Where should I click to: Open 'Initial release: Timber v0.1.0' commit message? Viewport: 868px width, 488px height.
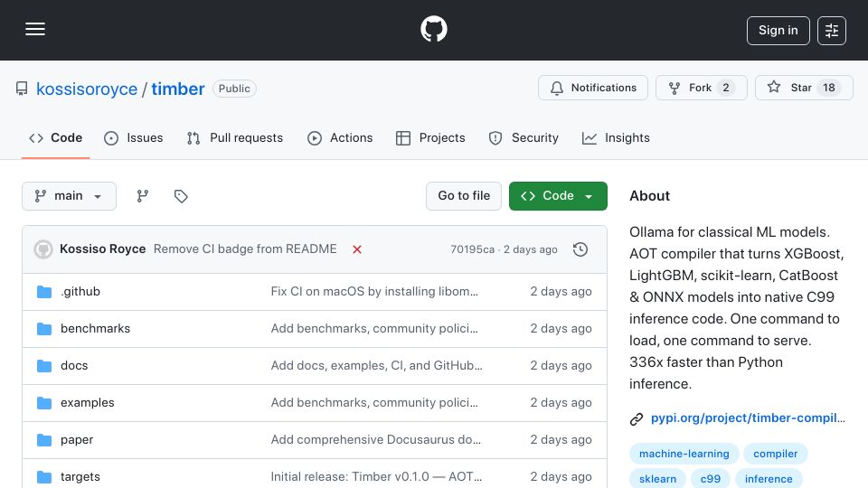point(376,477)
